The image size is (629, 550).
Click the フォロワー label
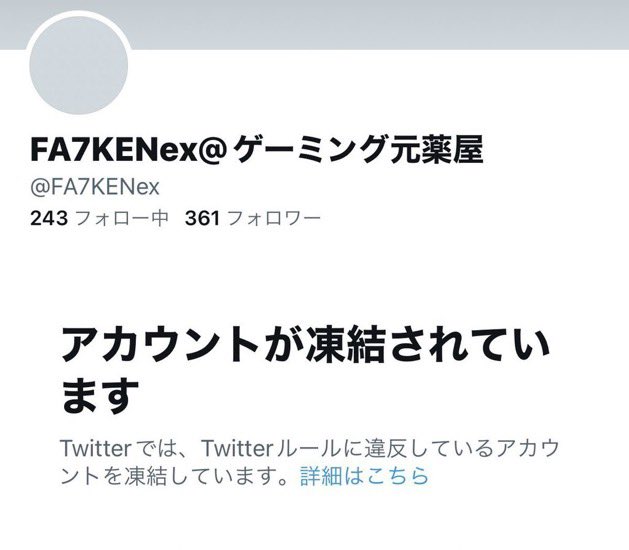274,218
